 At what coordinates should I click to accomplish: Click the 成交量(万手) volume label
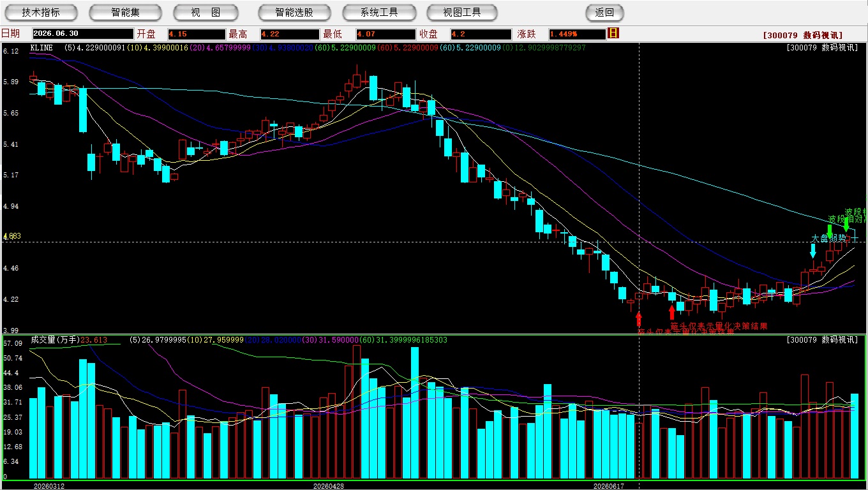pyautogui.click(x=56, y=340)
